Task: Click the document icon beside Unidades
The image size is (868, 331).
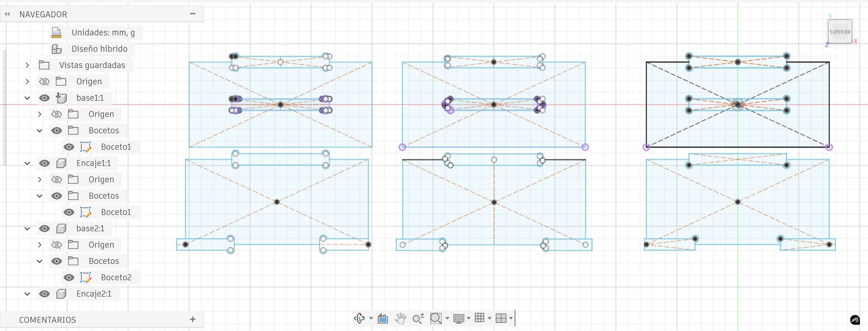Action: tap(56, 33)
